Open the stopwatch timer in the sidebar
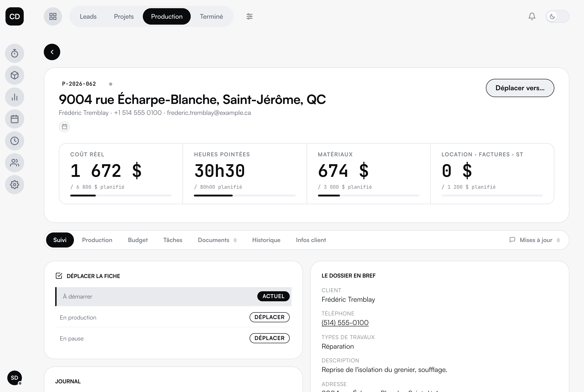 15,53
